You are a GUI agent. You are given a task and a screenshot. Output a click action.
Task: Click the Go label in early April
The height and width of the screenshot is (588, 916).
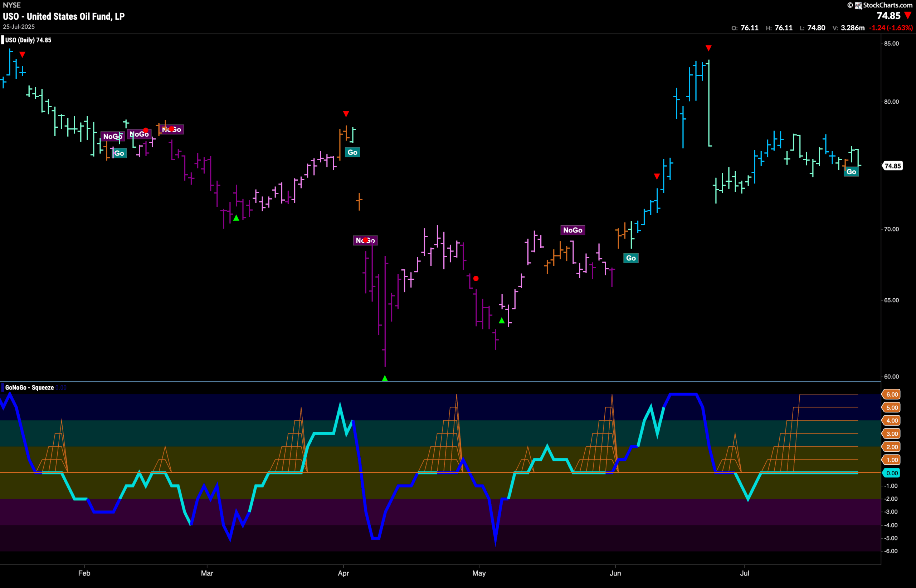pos(352,152)
